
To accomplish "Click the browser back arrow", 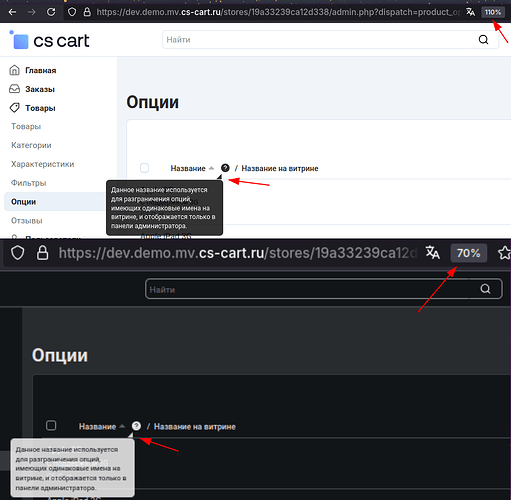I will (x=12, y=12).
